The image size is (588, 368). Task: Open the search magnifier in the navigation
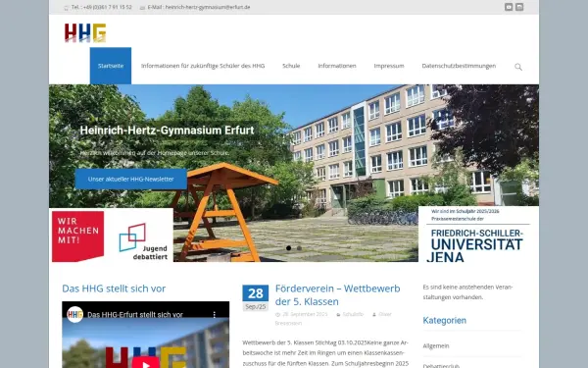point(518,67)
